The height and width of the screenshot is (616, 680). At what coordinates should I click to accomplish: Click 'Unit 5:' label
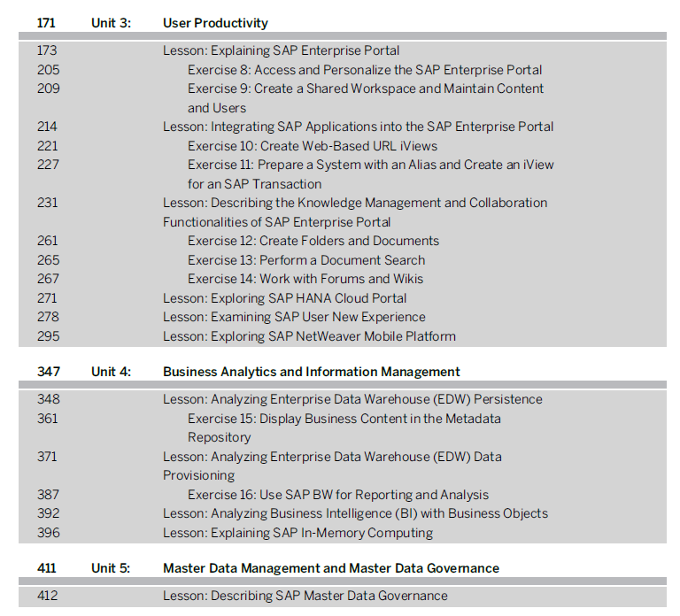pos(111,568)
